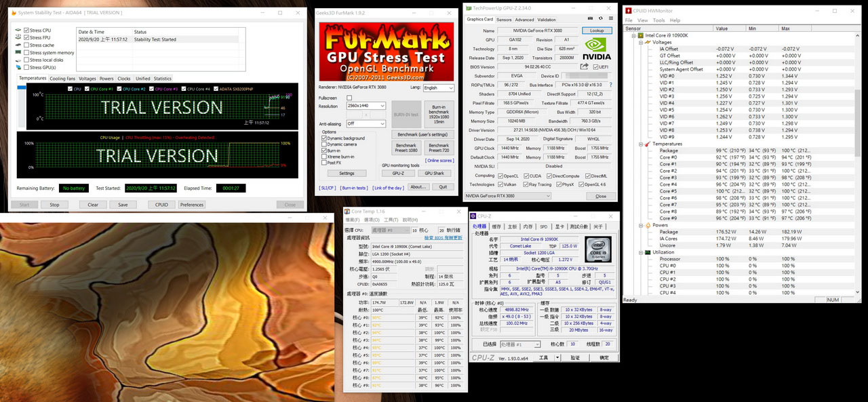Switch to Cooling Fans tab in AIDA64

point(62,79)
